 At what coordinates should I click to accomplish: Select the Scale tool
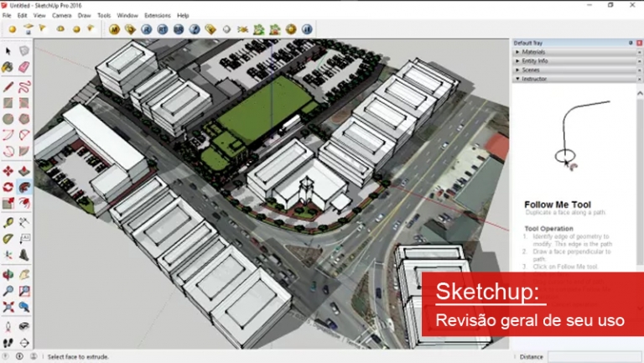click(8, 203)
